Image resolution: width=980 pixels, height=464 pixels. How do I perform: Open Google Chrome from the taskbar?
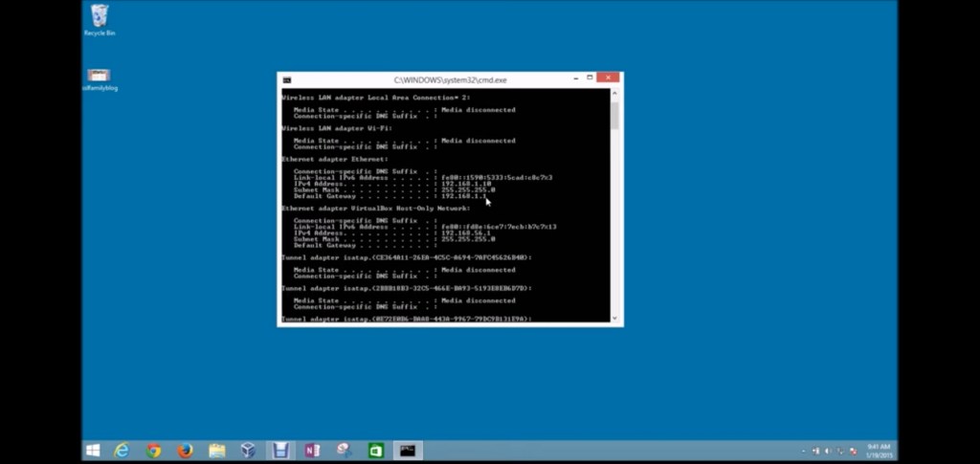[153, 450]
